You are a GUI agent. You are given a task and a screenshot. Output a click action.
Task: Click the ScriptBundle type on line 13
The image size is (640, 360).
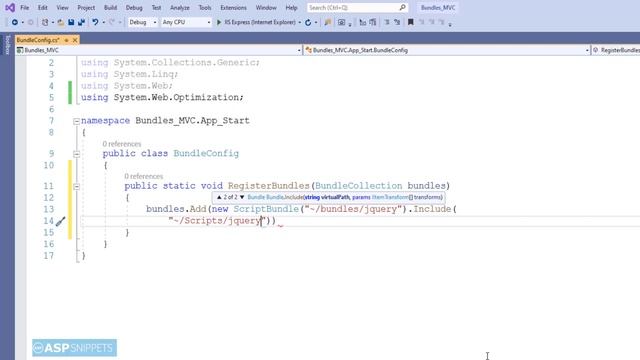[x=266, y=209]
